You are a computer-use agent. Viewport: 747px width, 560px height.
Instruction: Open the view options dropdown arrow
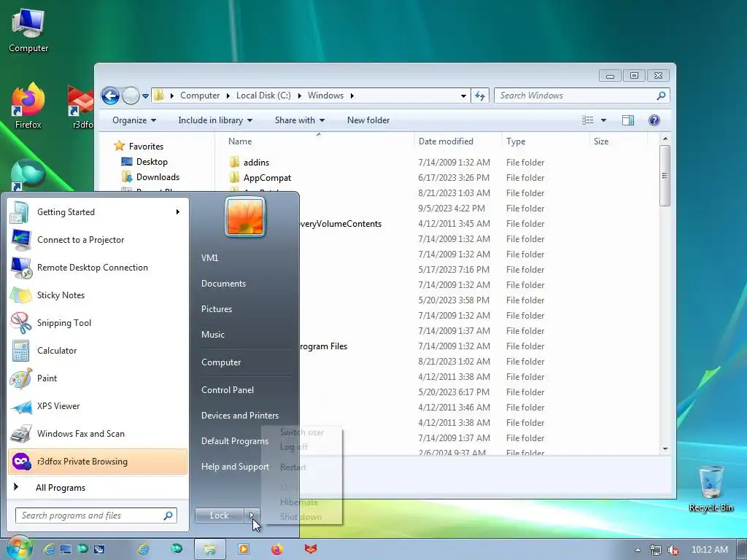click(x=603, y=120)
